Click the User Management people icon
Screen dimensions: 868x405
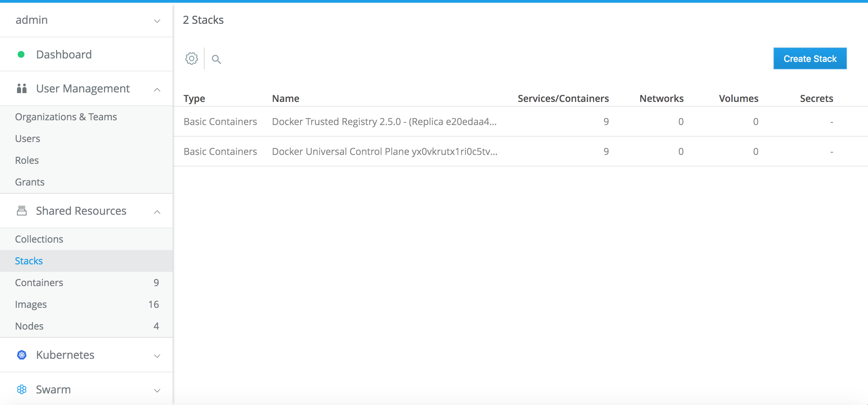click(22, 88)
